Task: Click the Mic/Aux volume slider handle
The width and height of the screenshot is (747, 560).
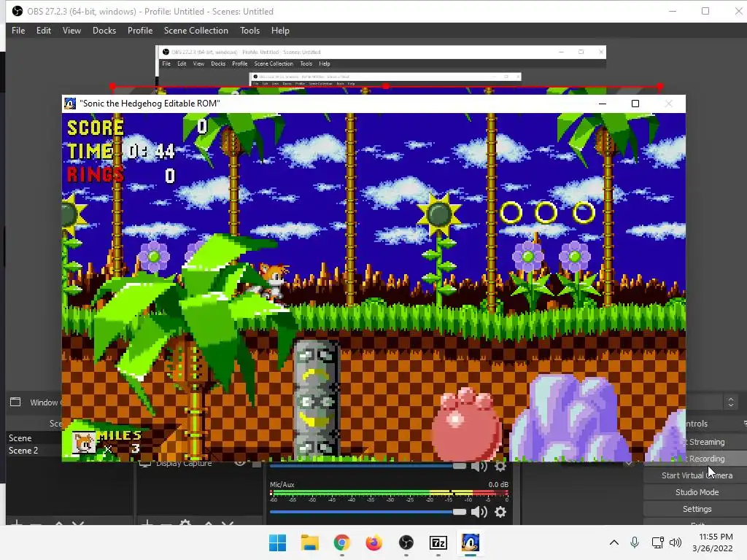Action: click(x=460, y=512)
